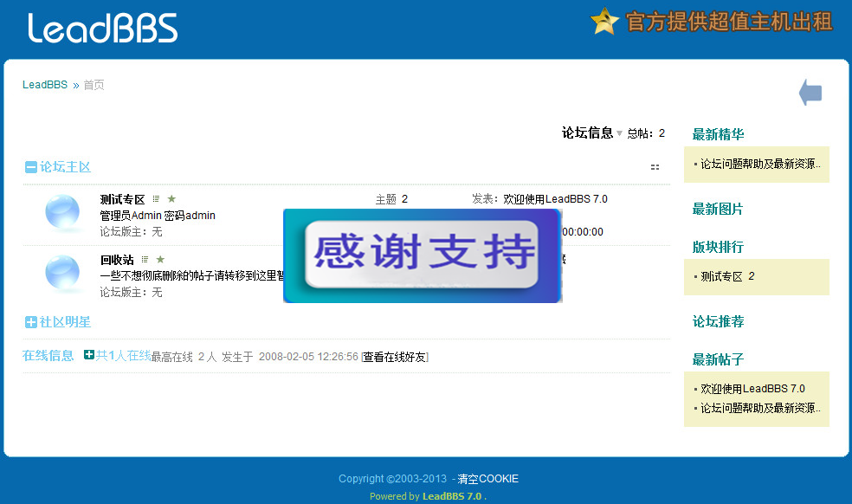852x504 pixels.
Task: Click the 在线信息 heading
Action: 48,356
